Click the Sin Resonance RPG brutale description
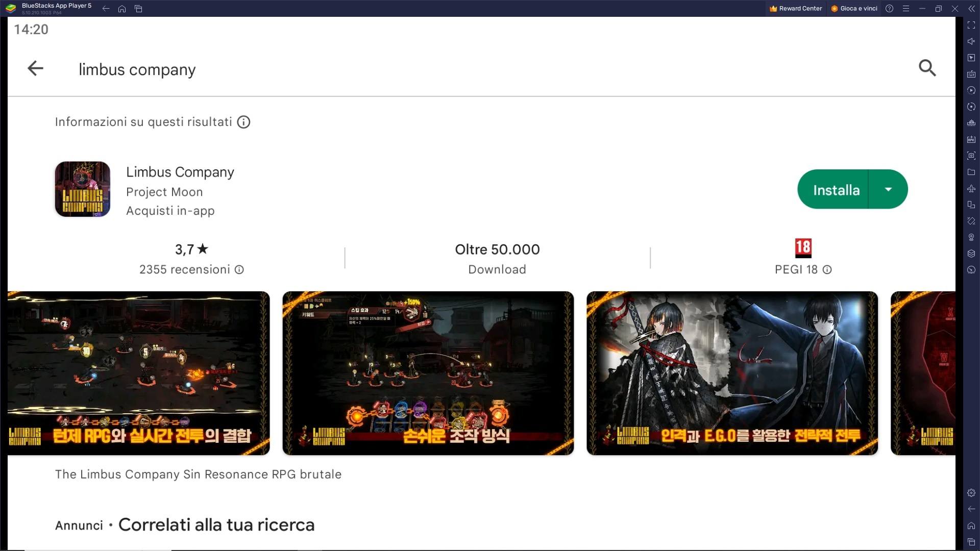The height and width of the screenshot is (551, 980). coord(198,474)
